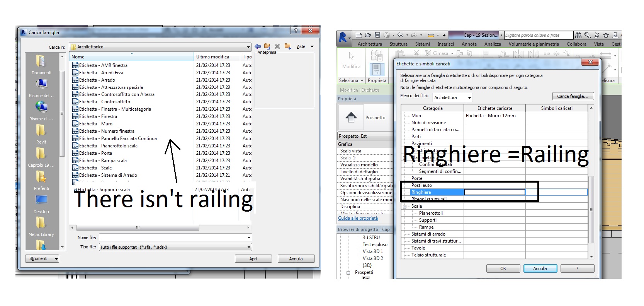The height and width of the screenshot is (306, 644).
Task: Click OK in Etichette e simboli caricati
Action: [503, 268]
